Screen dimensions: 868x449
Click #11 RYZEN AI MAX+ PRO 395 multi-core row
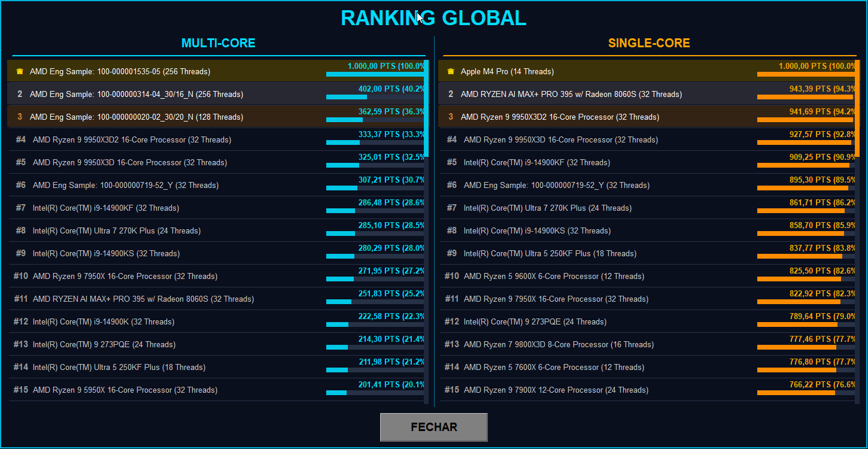point(216,299)
